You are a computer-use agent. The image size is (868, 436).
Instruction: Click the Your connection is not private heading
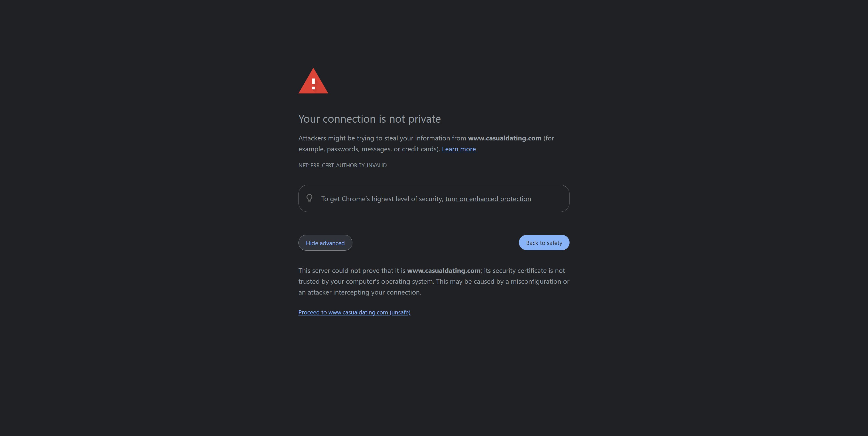pyautogui.click(x=369, y=119)
